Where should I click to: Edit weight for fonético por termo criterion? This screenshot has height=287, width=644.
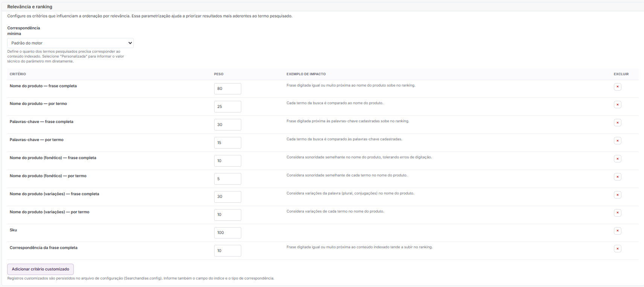pos(228,179)
